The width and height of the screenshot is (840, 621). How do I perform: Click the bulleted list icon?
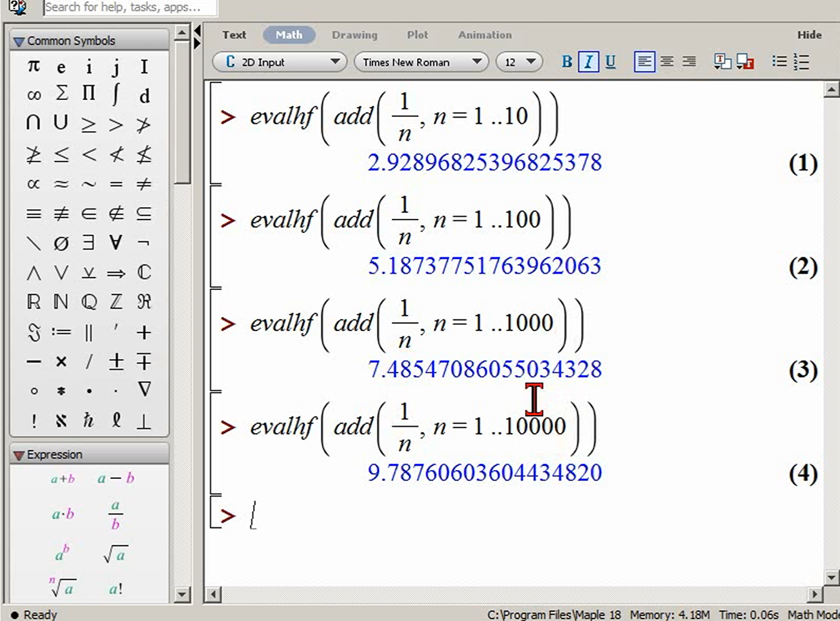pos(779,62)
